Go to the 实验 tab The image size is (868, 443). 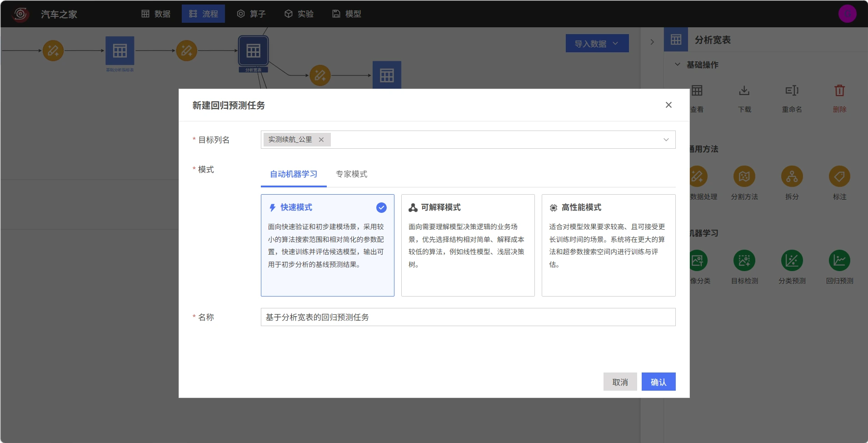pyautogui.click(x=299, y=14)
